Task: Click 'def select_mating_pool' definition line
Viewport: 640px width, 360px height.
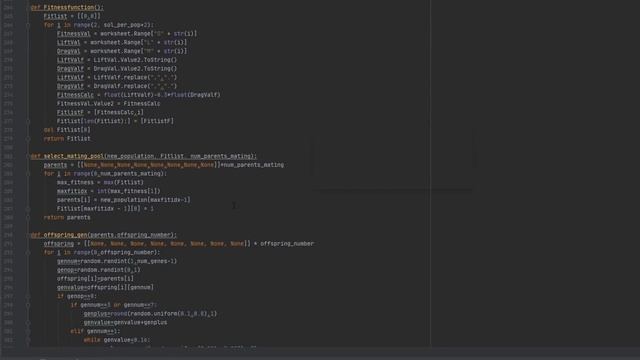Action: coord(144,156)
